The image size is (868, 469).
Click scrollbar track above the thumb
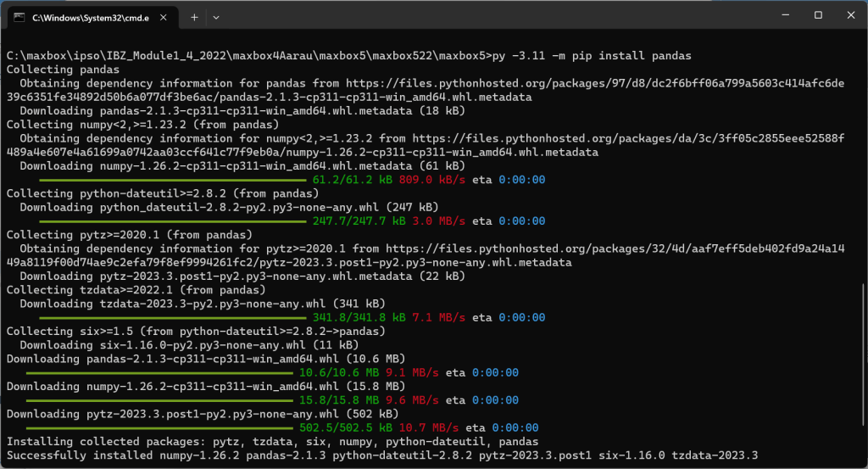863,170
